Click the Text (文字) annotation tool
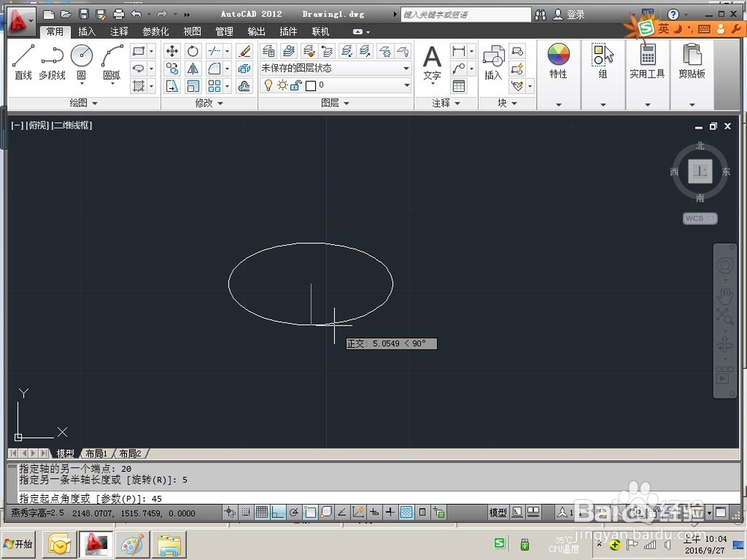The image size is (747, 560). coord(432,63)
